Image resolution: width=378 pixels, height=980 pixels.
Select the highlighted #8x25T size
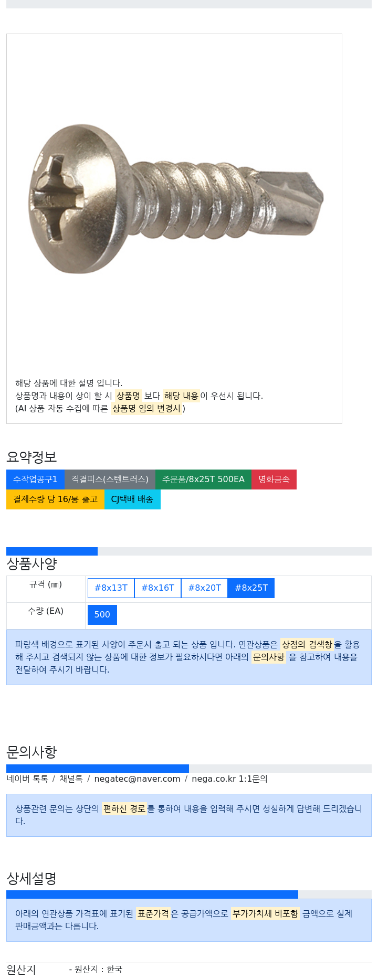click(251, 588)
